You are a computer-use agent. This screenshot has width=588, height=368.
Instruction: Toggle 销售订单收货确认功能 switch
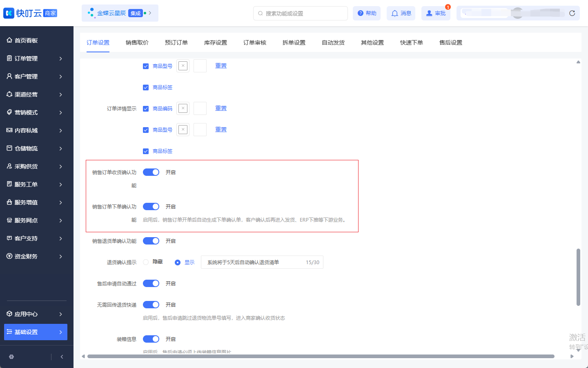(151, 172)
